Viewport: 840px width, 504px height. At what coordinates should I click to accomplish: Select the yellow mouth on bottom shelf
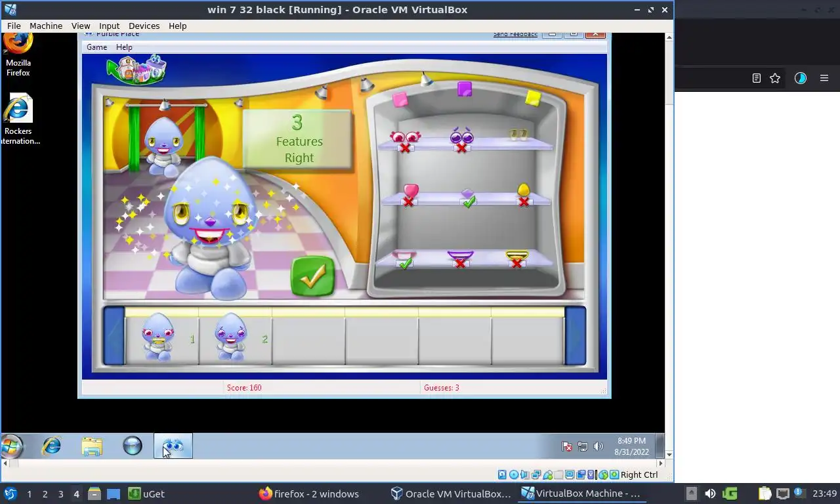point(517,255)
